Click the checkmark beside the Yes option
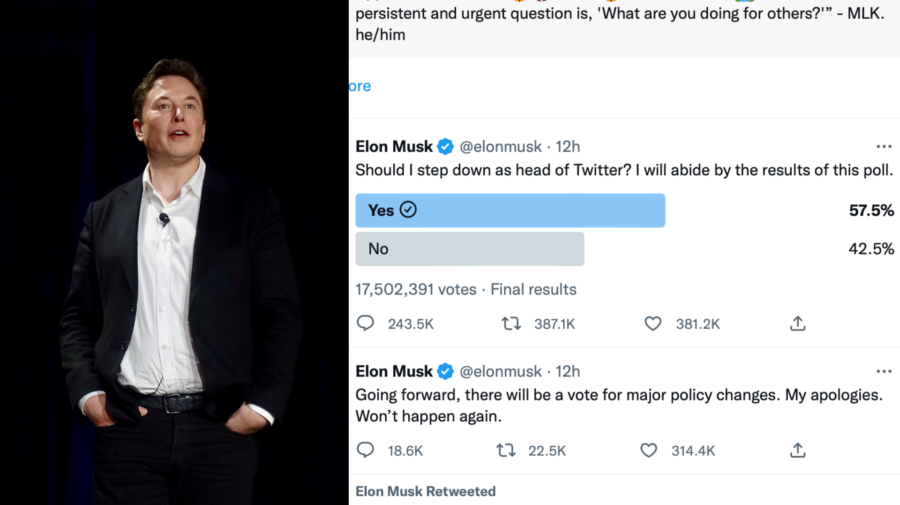This screenshot has width=900, height=505. (x=408, y=210)
